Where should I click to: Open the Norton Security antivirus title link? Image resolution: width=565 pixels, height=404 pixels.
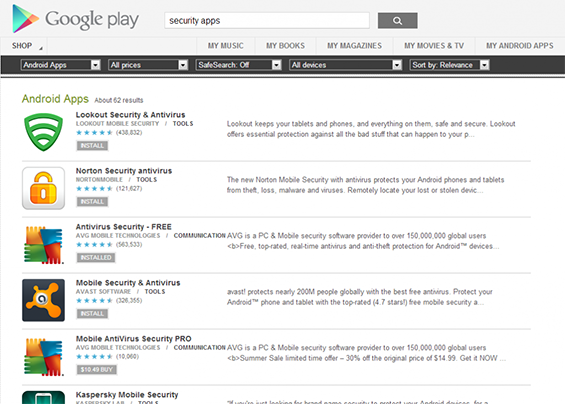[124, 171]
